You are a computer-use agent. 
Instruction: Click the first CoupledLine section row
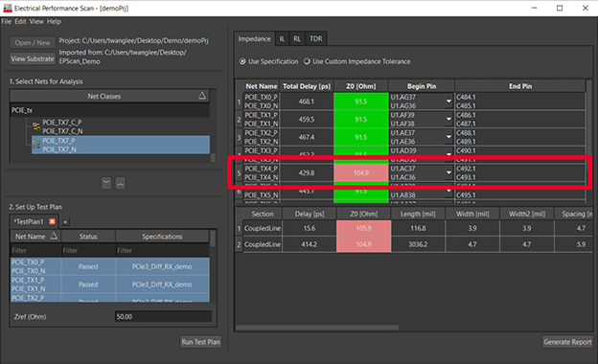(263, 228)
